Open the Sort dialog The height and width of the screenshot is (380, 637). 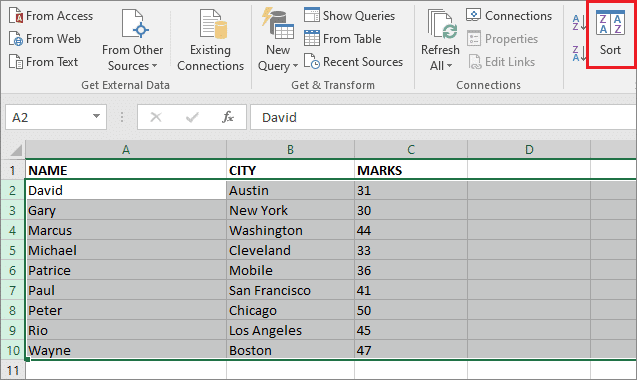[x=611, y=34]
